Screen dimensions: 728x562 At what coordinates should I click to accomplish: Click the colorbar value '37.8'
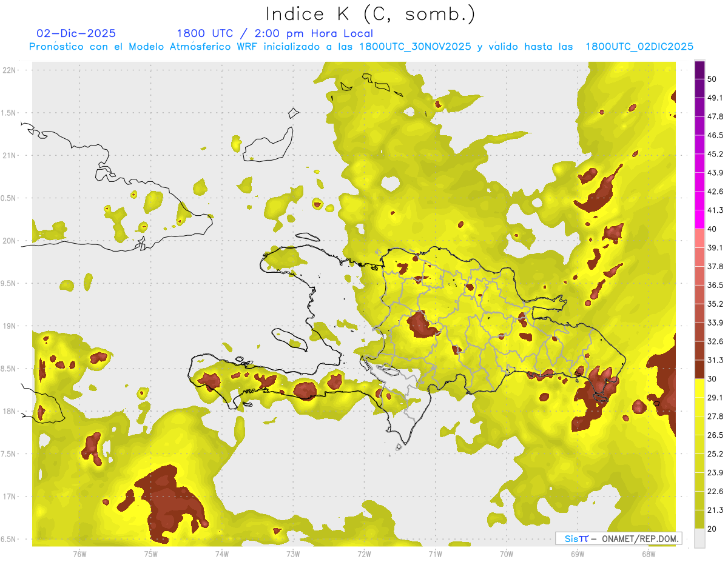click(x=715, y=266)
